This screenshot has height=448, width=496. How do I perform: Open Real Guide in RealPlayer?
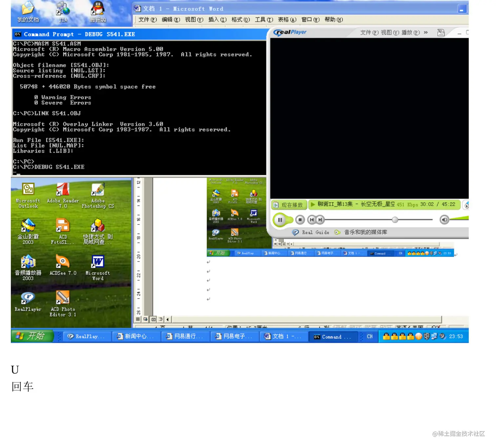coord(311,232)
